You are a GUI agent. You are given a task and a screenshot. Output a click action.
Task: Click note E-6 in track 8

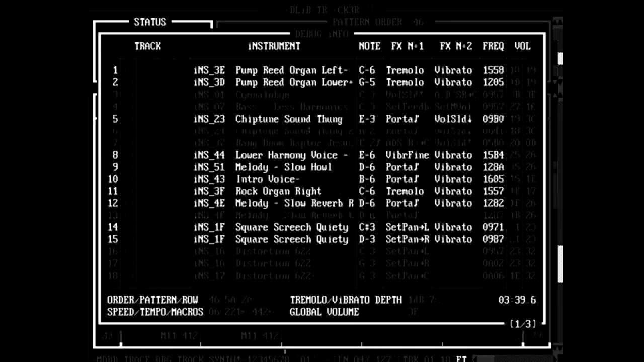[x=367, y=155]
